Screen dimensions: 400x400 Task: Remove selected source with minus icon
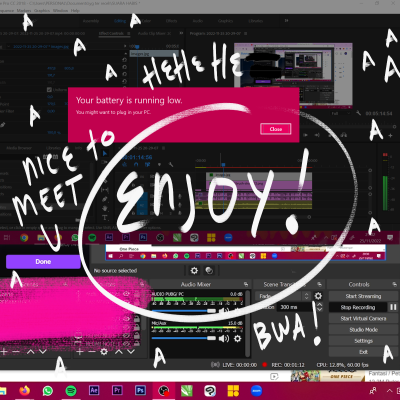92,352
